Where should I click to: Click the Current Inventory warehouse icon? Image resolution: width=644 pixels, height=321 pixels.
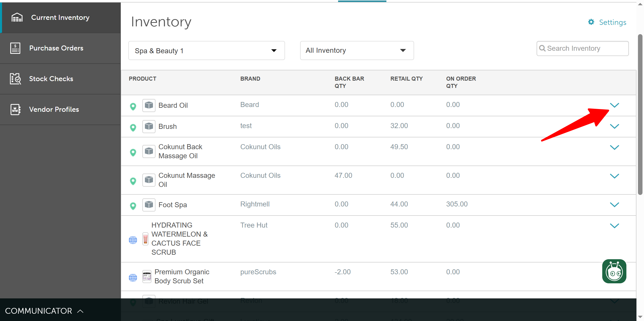[x=17, y=18]
